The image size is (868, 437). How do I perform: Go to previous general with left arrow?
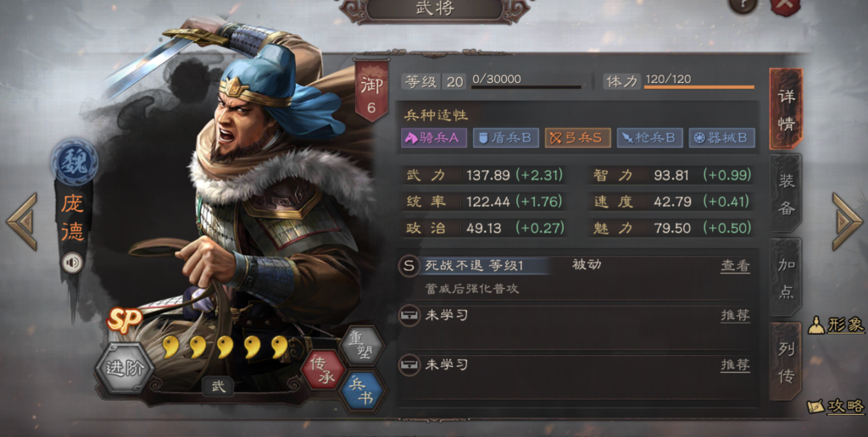pos(21,222)
